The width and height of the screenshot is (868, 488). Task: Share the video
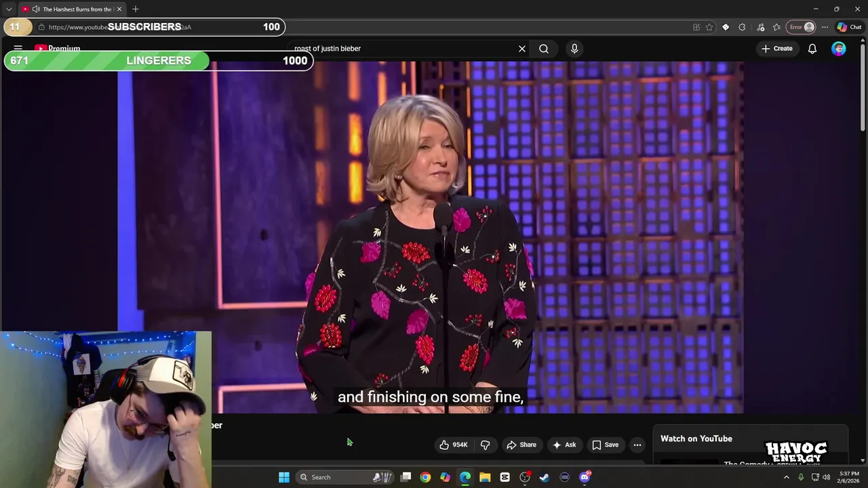(x=521, y=445)
